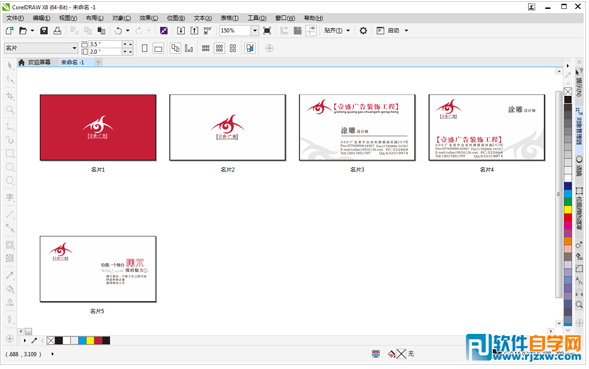Viewport: 589px width, 369px height.
Task: Select the Rectangle tool in the toolbox
Action: click(x=10, y=153)
